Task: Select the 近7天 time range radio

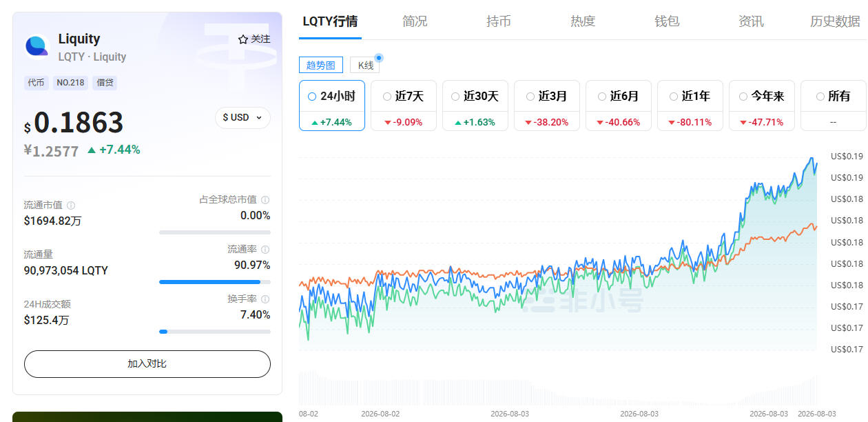Action: (x=386, y=97)
